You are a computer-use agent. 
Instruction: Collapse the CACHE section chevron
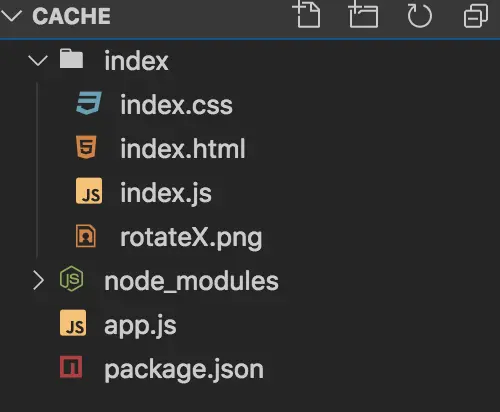pos(12,16)
